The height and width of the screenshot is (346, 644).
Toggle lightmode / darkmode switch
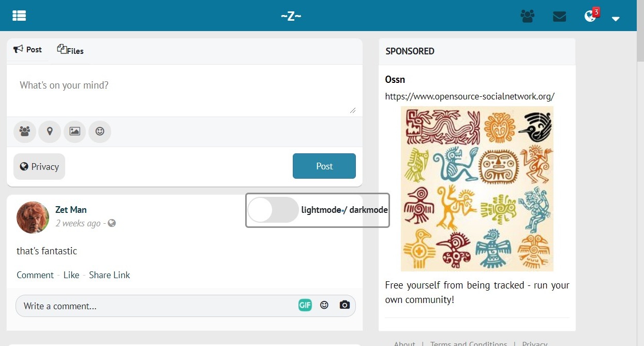(273, 210)
